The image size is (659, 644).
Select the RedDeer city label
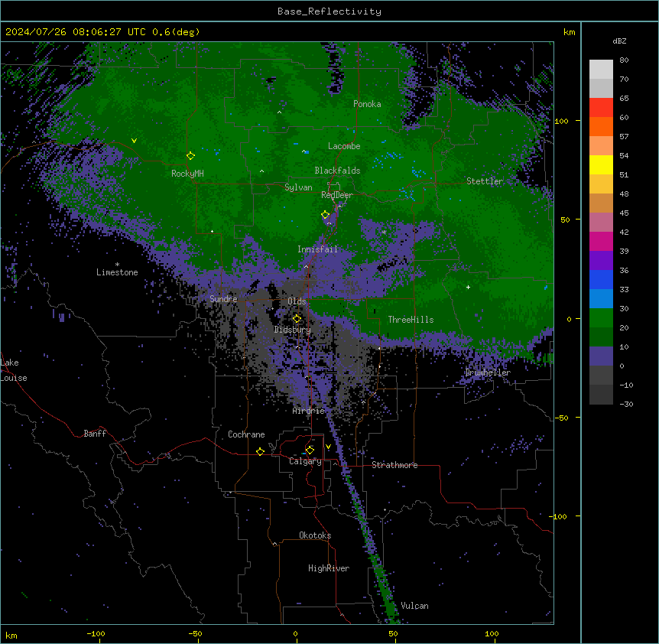[337, 195]
